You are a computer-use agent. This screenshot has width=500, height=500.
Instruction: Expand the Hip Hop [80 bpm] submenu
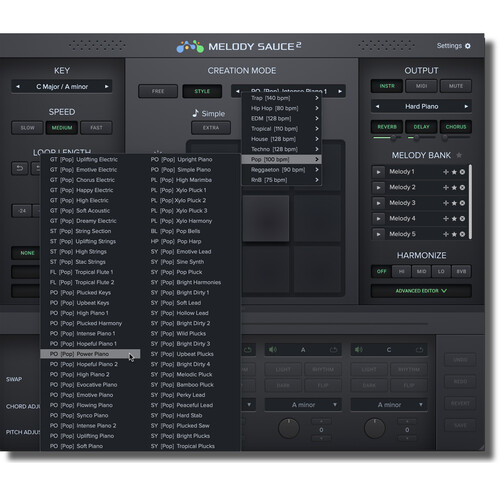pos(282,108)
